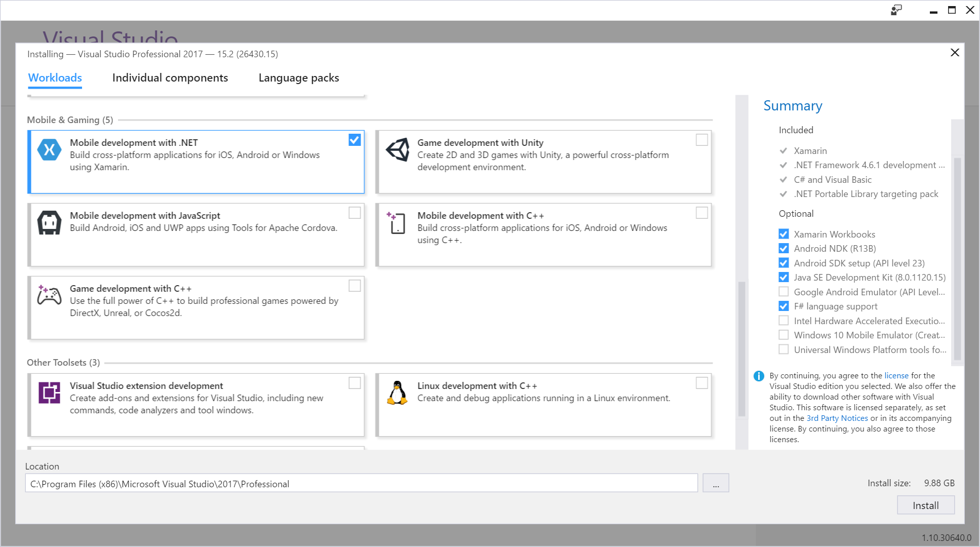Click the Install size 9.88 GB value

(x=939, y=483)
